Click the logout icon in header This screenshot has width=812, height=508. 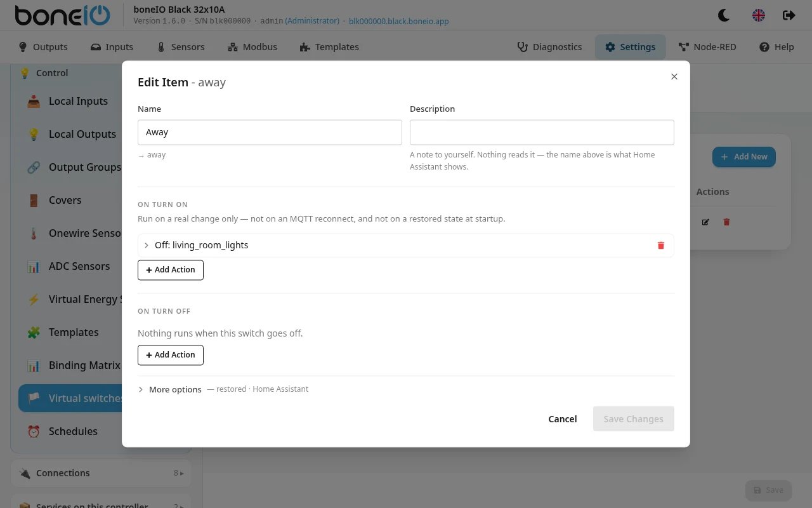[x=789, y=15]
